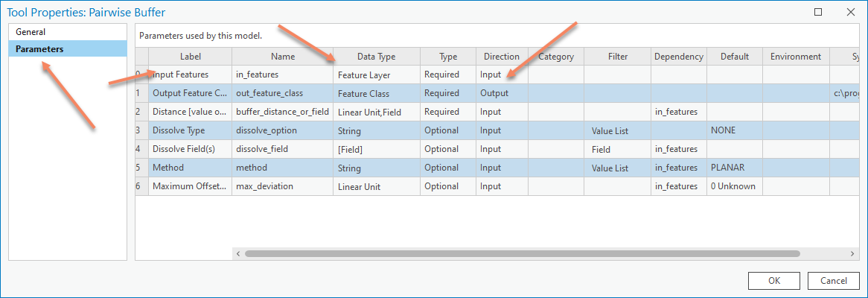Click the Dependency column header
868x298 pixels.
point(678,57)
